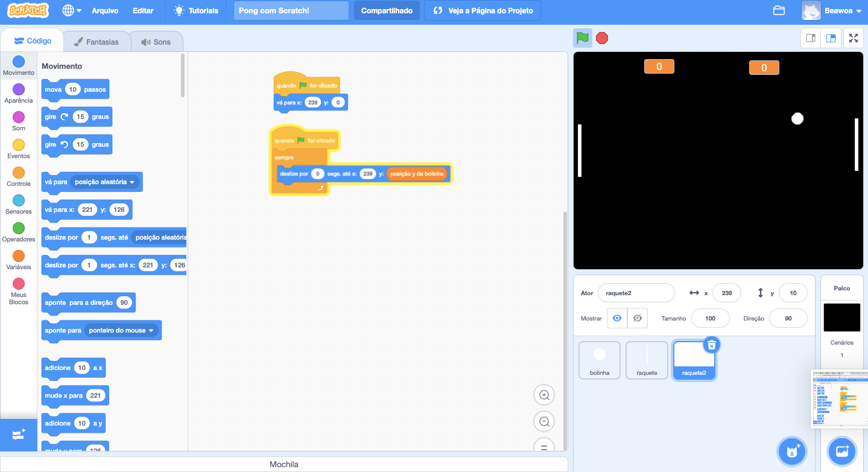Enter full screen stage mode

pyautogui.click(x=854, y=38)
